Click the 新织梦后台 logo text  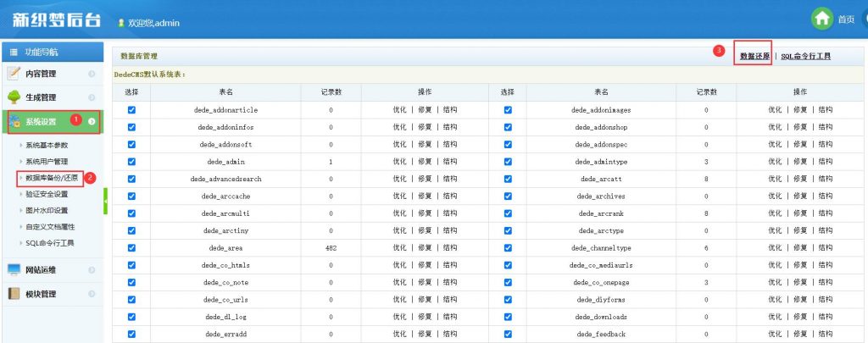57,20
